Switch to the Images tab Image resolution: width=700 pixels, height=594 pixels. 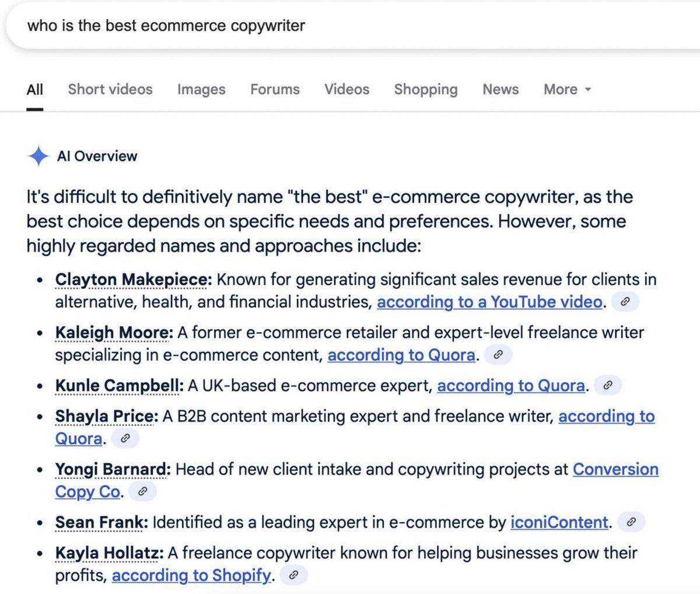[201, 89]
